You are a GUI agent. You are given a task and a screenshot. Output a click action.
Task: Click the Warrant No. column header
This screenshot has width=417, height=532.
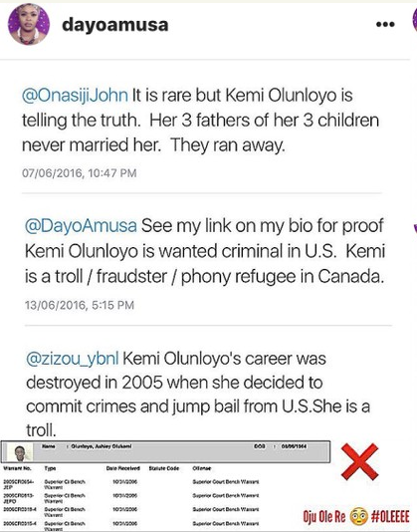coord(17,468)
